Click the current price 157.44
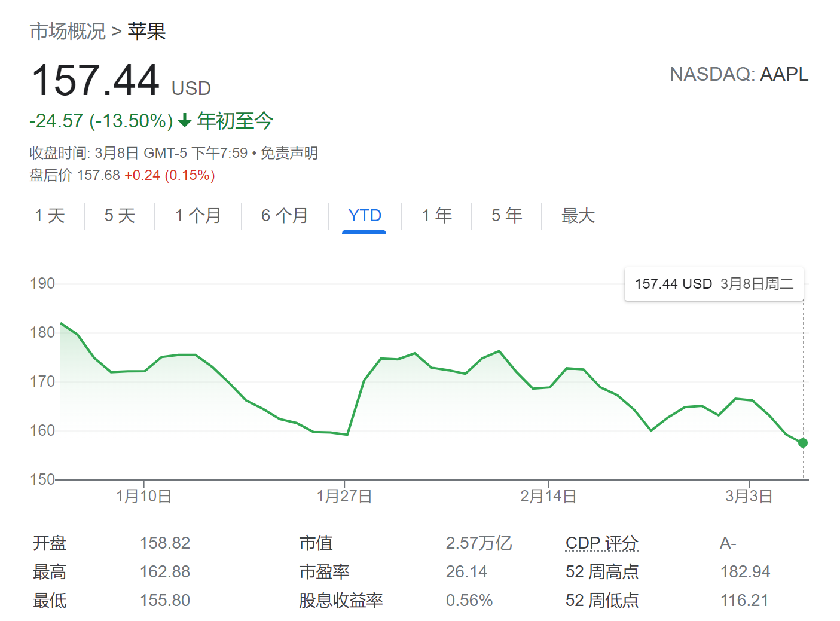Image resolution: width=840 pixels, height=621 pixels. point(96,80)
